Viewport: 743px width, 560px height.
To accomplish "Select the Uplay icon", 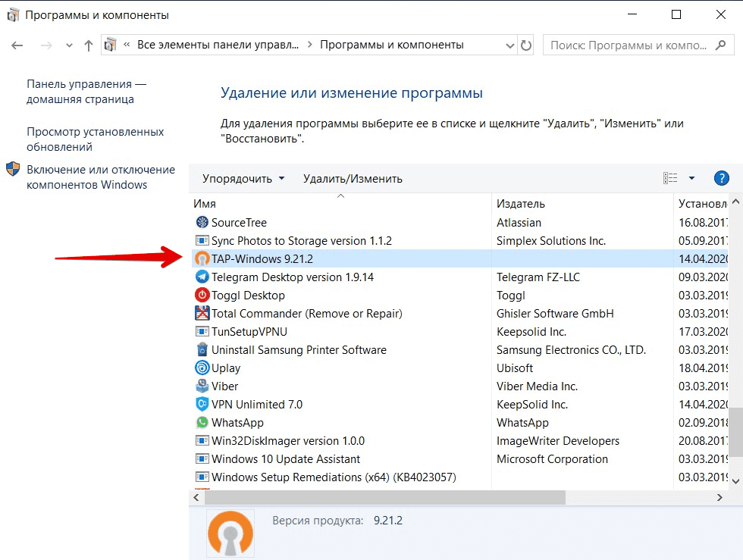I will (201, 368).
